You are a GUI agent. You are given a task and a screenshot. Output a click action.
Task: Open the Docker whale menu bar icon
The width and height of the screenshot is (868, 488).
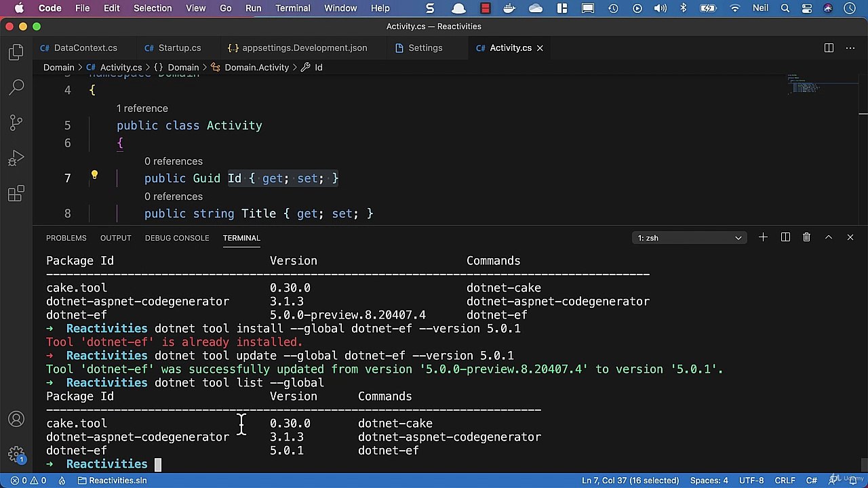(511, 8)
